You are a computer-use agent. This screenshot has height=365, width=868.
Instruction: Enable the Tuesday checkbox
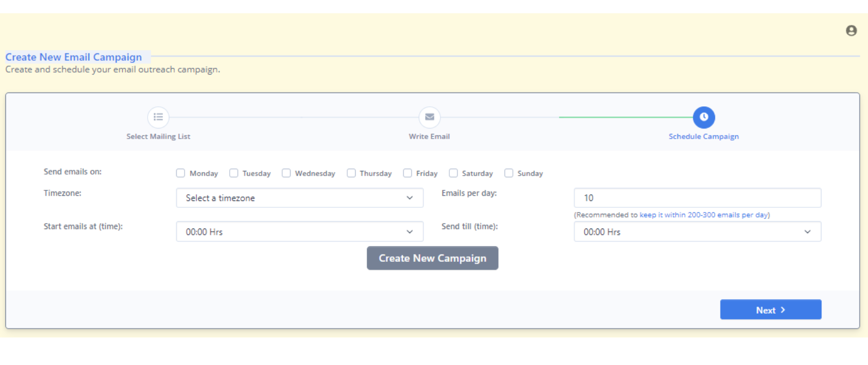[x=233, y=173]
